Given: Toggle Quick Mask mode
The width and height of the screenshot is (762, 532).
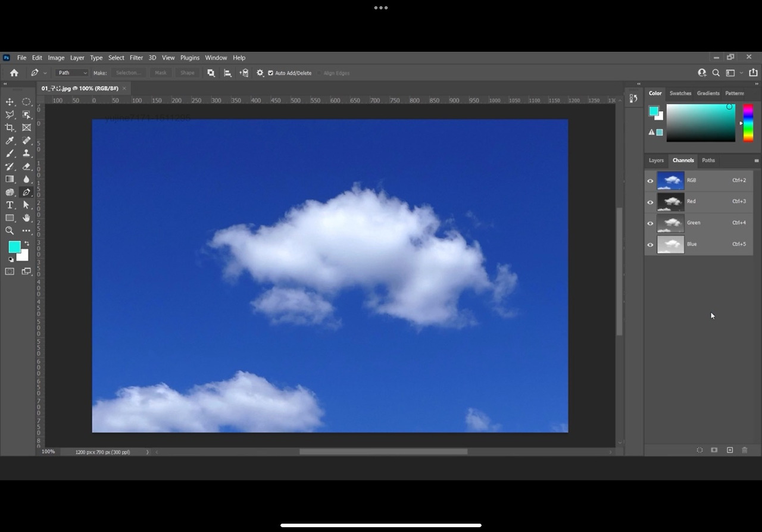Looking at the screenshot, I should pos(10,271).
